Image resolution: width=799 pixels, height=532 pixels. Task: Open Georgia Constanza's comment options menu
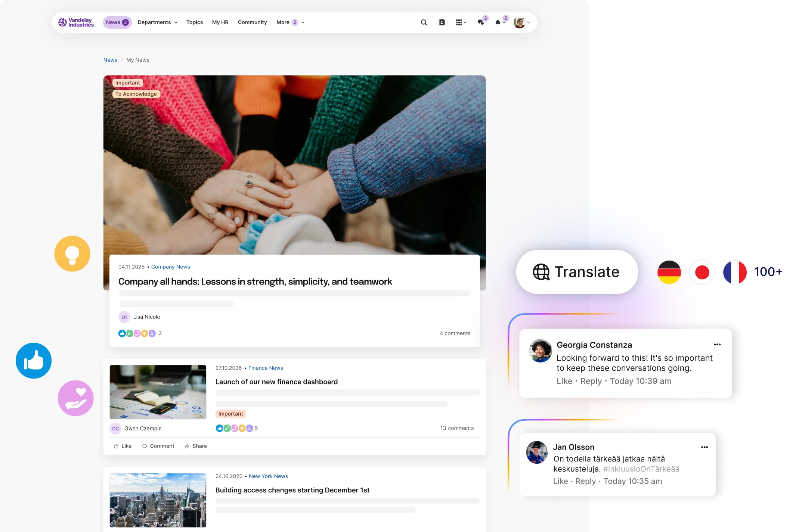(x=717, y=345)
